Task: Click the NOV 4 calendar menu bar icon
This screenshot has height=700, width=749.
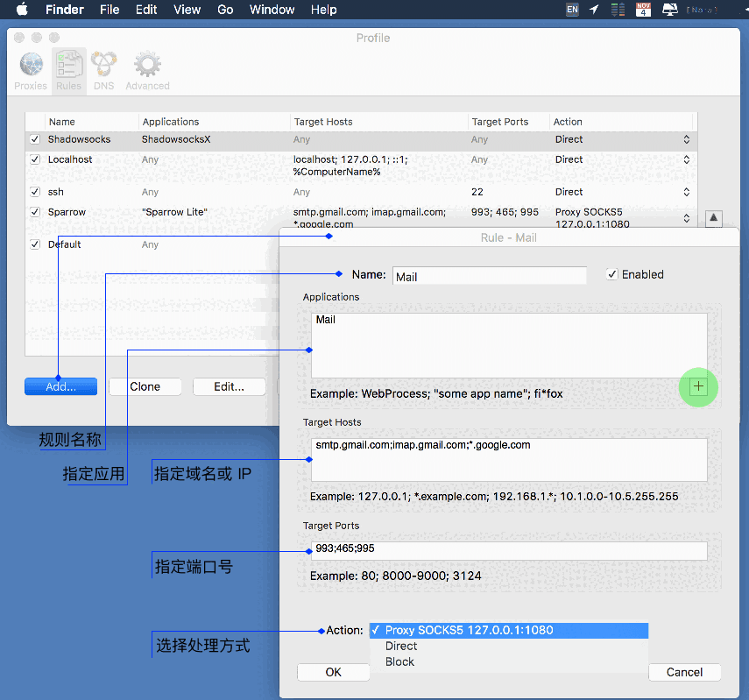Action: point(643,10)
